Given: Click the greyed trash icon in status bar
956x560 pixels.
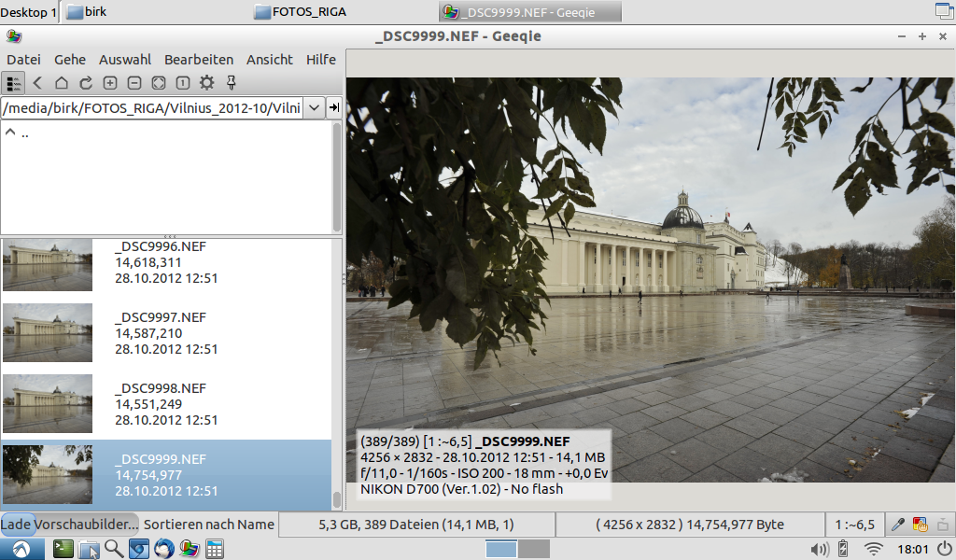Looking at the screenshot, I should coord(943,525).
